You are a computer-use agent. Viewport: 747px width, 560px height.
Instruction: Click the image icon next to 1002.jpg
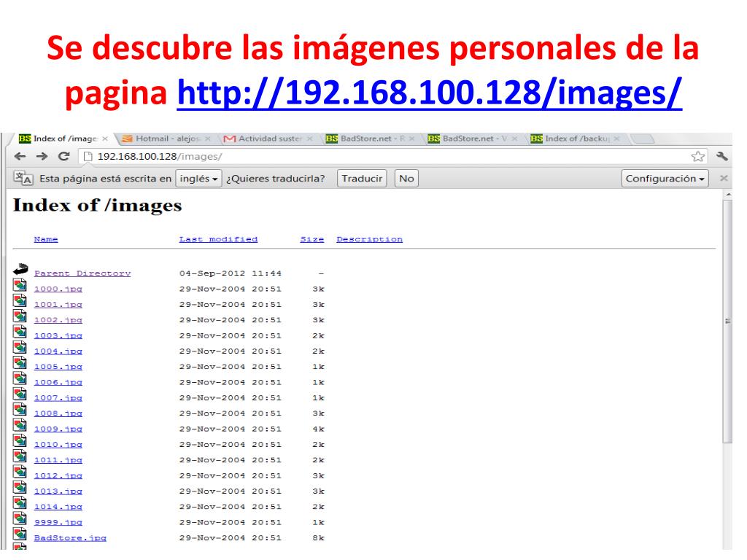pos(20,316)
